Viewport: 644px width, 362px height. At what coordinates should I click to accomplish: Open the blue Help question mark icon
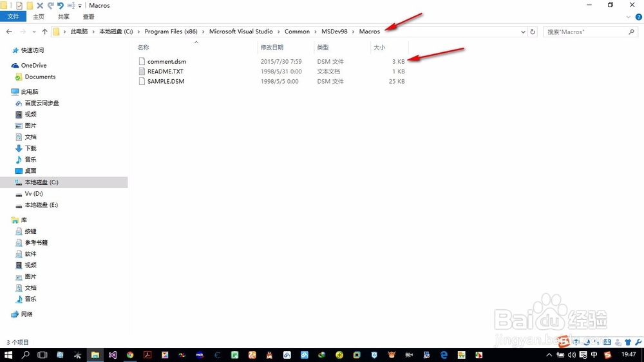point(639,17)
